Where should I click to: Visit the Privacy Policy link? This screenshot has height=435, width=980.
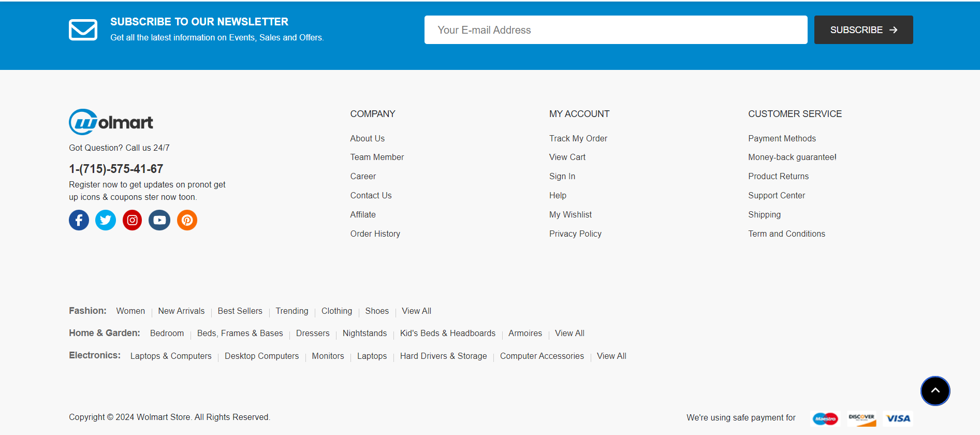point(575,234)
